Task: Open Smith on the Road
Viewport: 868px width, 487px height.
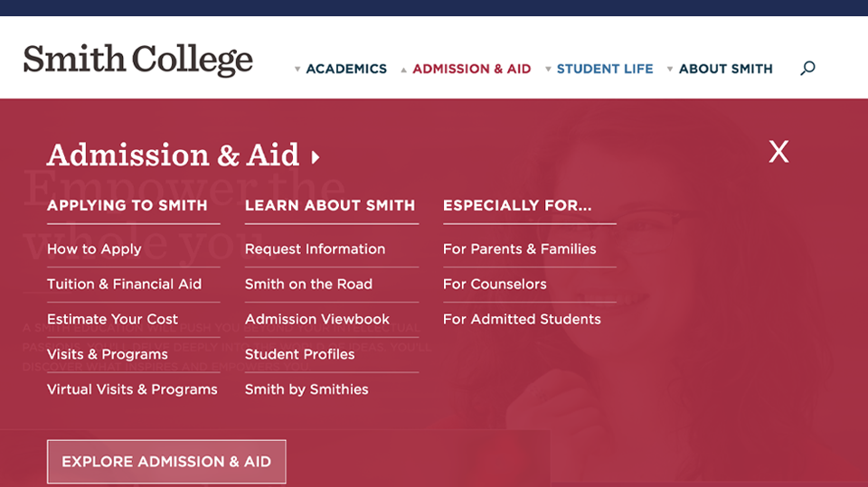Action: pos(308,284)
